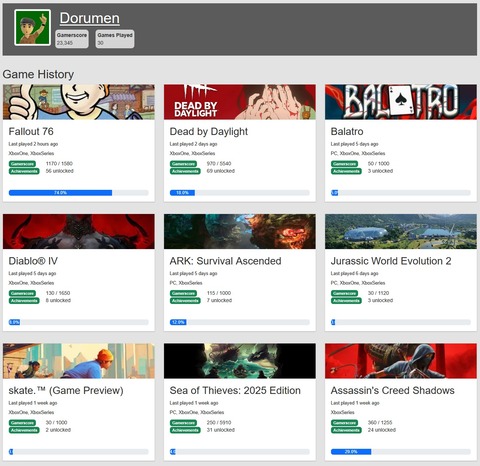Click the Gamerscore badge under Jurassic World Evolution 2
Screen dimensions: 480x466
point(344,293)
